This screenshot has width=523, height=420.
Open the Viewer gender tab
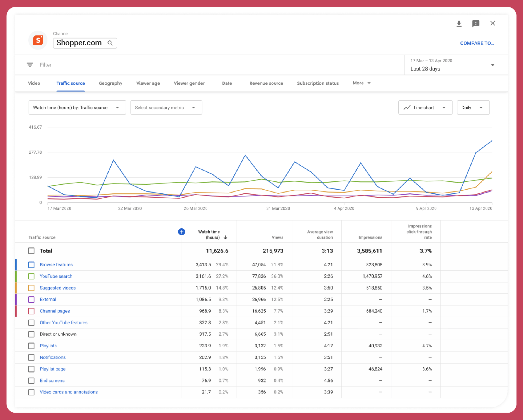189,83
